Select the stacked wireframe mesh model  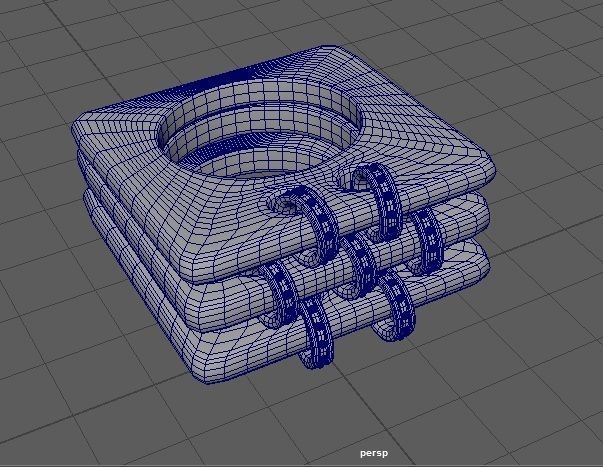point(283,215)
